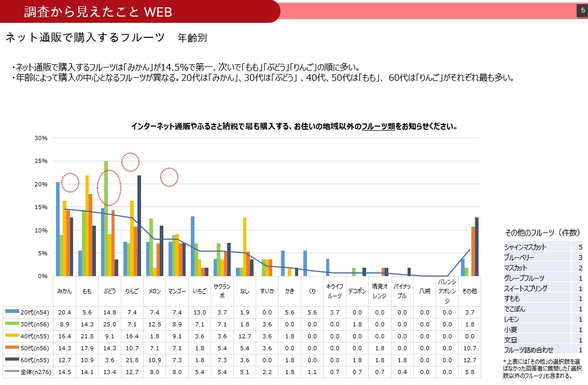
Task: Click the 5% y-axis label
Action: (43, 253)
